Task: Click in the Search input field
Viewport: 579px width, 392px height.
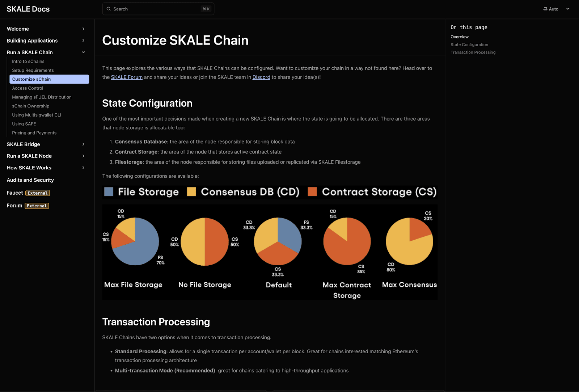Action: click(156, 9)
